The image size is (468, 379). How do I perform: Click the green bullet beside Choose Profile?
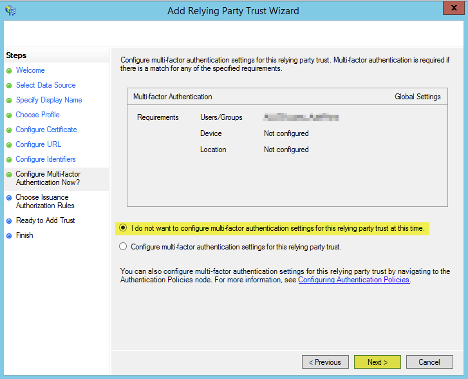(x=9, y=115)
